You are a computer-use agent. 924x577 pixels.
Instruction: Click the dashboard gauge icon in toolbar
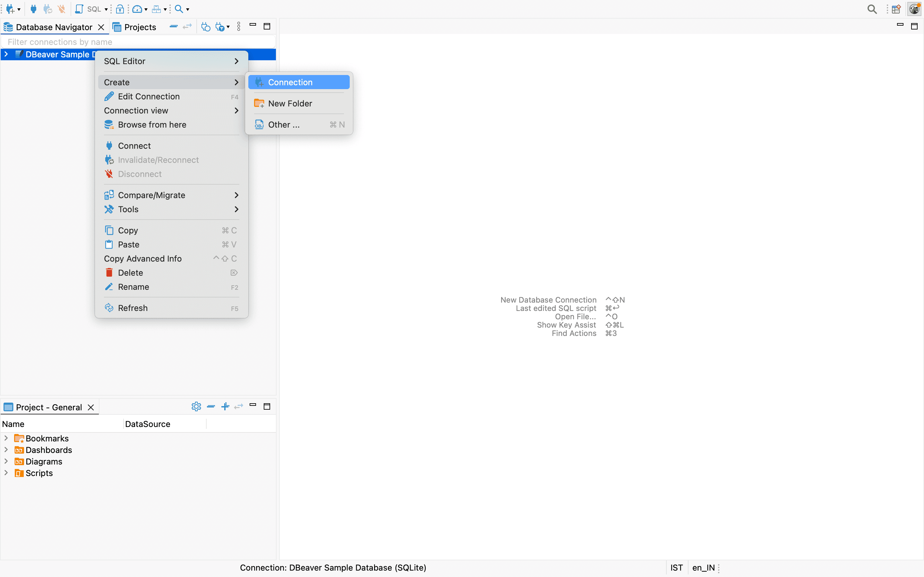(x=137, y=9)
